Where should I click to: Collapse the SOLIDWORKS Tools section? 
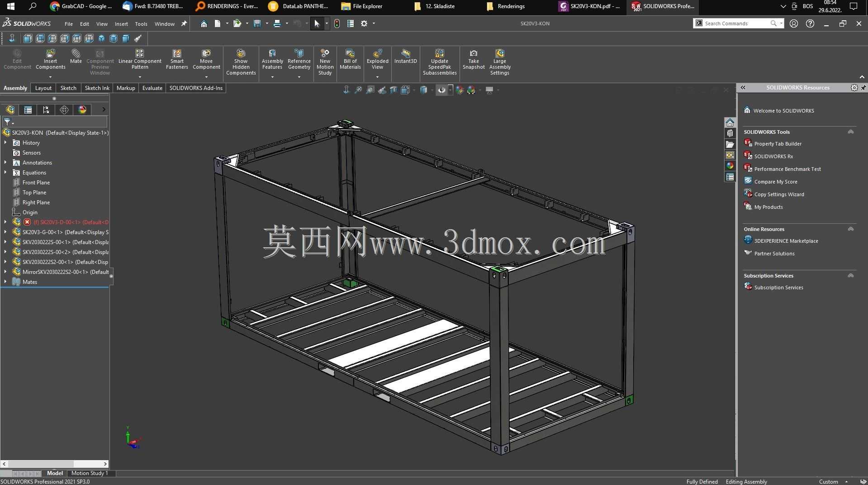pos(850,132)
